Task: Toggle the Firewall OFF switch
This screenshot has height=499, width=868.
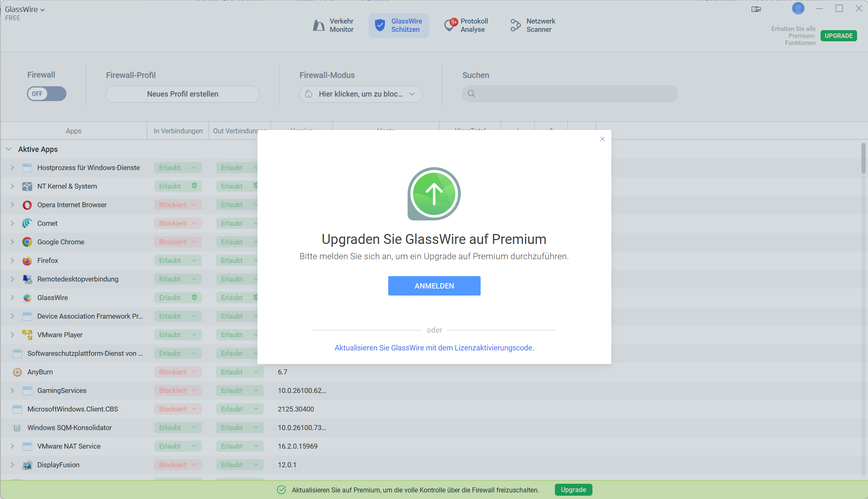Action: [47, 94]
